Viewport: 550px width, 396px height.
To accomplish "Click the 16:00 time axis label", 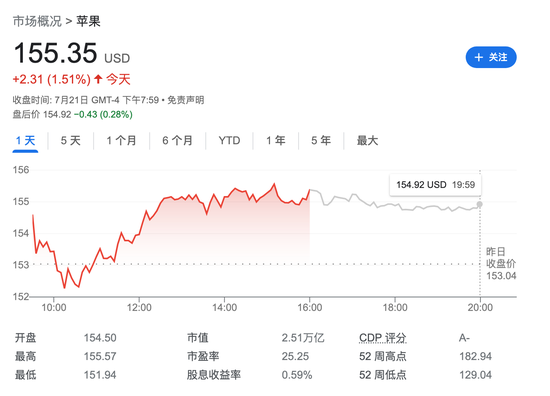I will click(310, 308).
